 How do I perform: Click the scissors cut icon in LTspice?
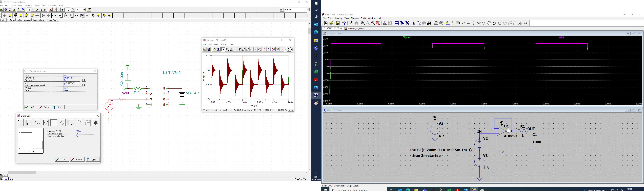[x=414, y=23]
